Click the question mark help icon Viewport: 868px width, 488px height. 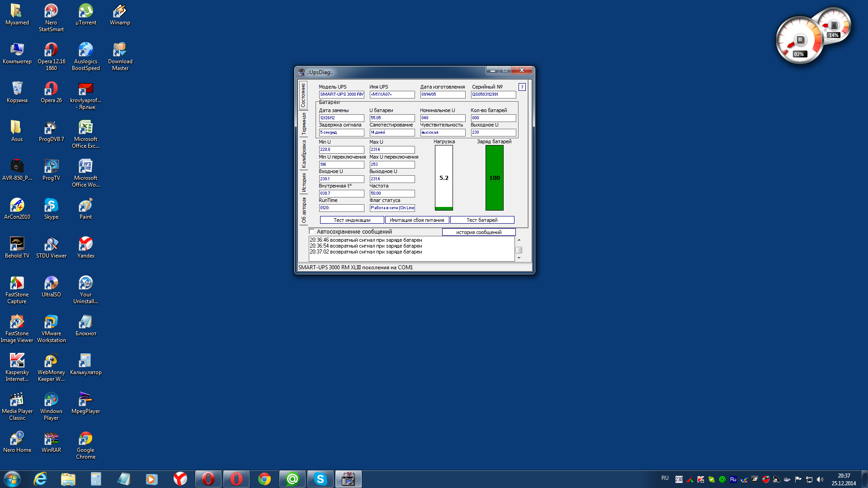click(x=522, y=87)
